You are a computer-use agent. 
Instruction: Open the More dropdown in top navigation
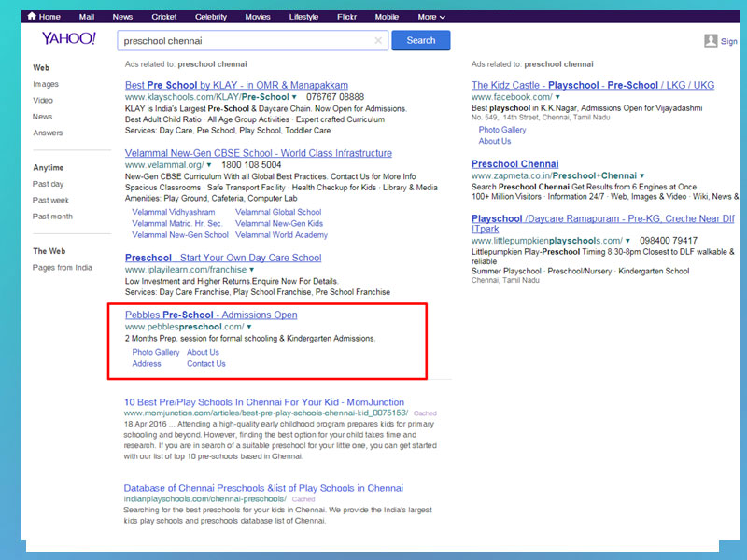coord(431,17)
